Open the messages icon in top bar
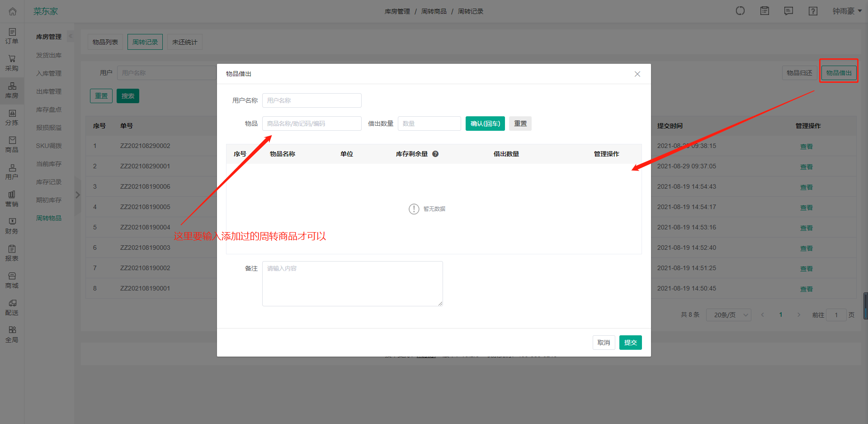Viewport: 868px width, 424px height. point(788,11)
